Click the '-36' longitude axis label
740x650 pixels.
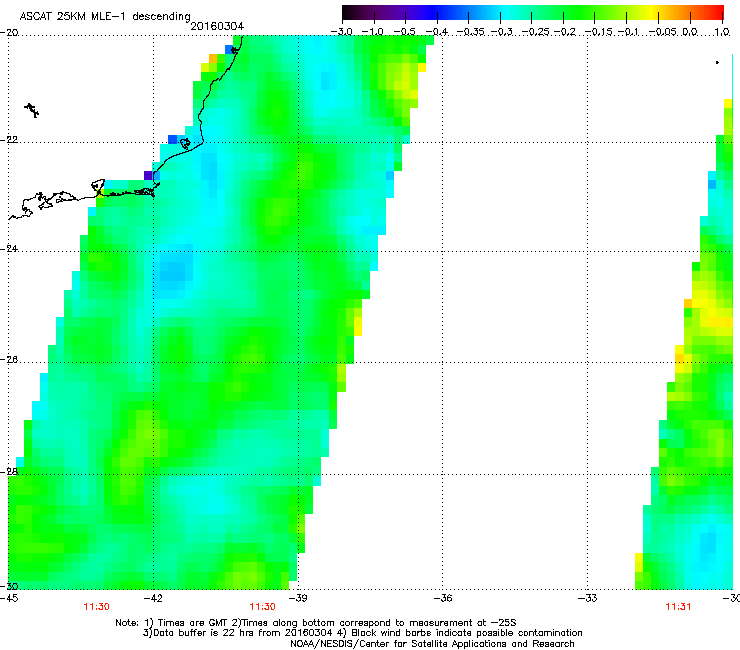pos(443,598)
